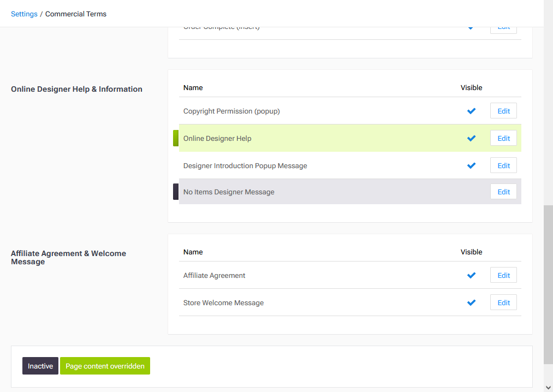Click visible checkmark for Store Welcome Message

(471, 302)
